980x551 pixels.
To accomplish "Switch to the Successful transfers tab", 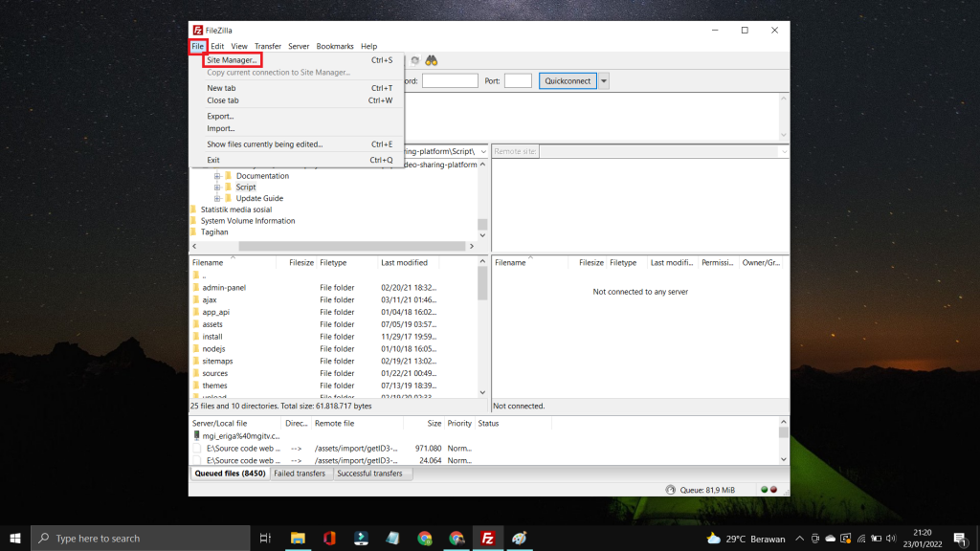I will click(372, 473).
